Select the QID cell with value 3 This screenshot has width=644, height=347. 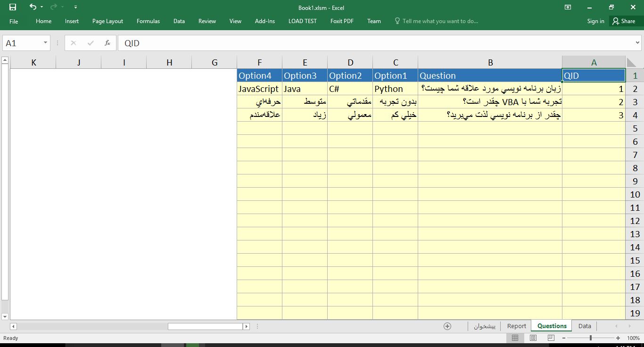[594, 115]
